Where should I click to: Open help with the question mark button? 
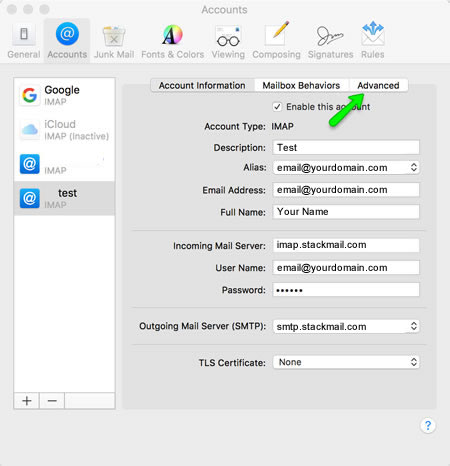tap(428, 425)
